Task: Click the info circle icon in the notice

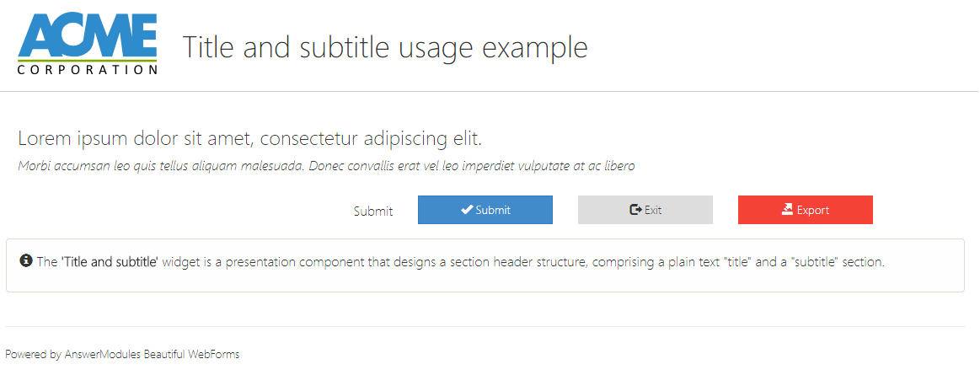Action: [26, 260]
